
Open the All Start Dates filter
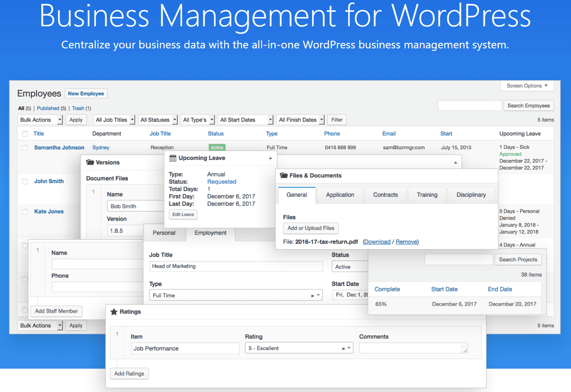click(246, 120)
